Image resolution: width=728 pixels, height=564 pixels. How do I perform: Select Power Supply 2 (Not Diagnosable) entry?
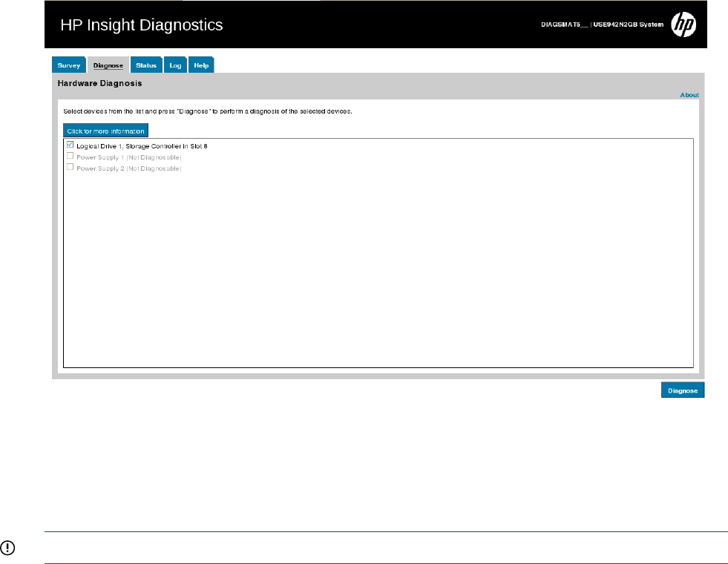[x=129, y=168]
